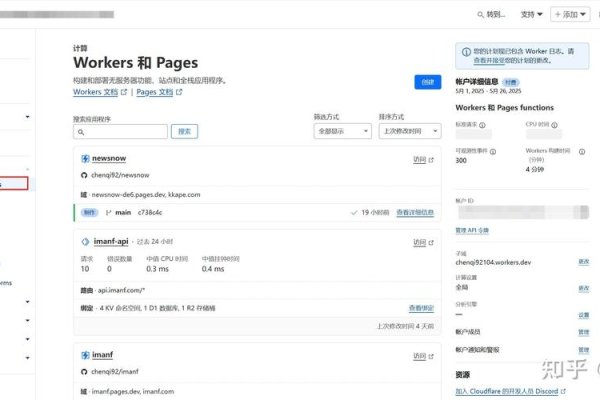This screenshot has width=600, height=400.
Task: Click 设置 next to 分析引擎
Action: [x=584, y=315]
